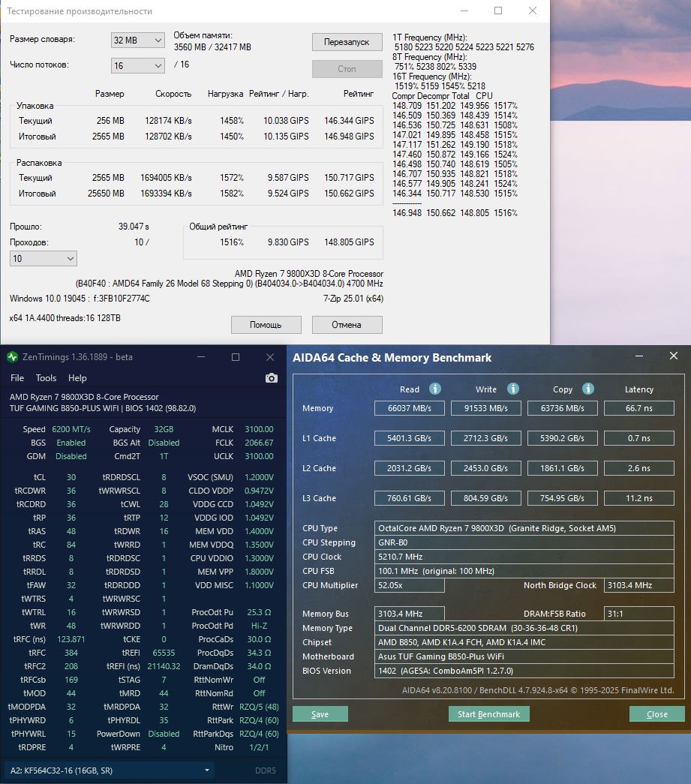The image size is (691, 784).
Task: Click the Memory Read value 66037 MB/s
Action: (409, 408)
